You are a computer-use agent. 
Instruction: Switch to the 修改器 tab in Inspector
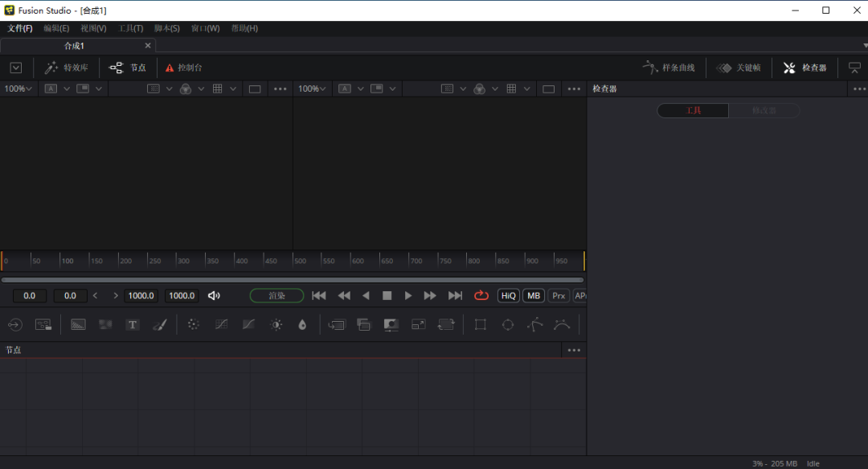(764, 110)
